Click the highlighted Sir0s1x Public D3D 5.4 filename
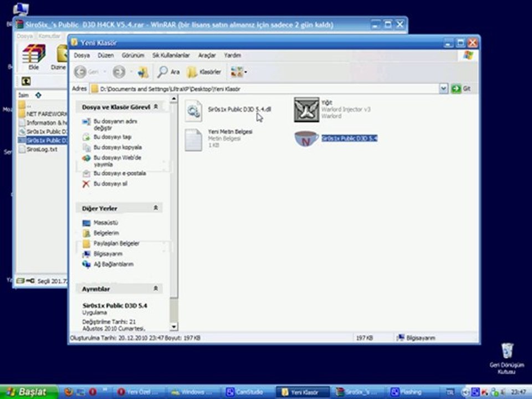The image size is (532, 399). 349,138
